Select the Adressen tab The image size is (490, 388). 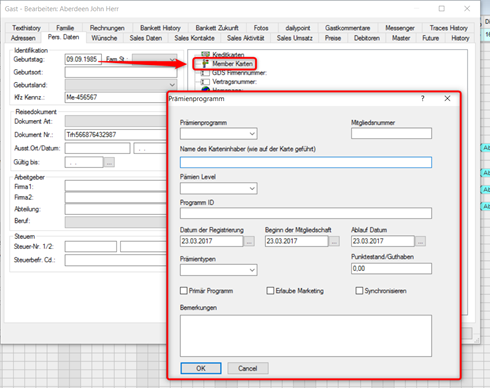pyautogui.click(x=23, y=38)
